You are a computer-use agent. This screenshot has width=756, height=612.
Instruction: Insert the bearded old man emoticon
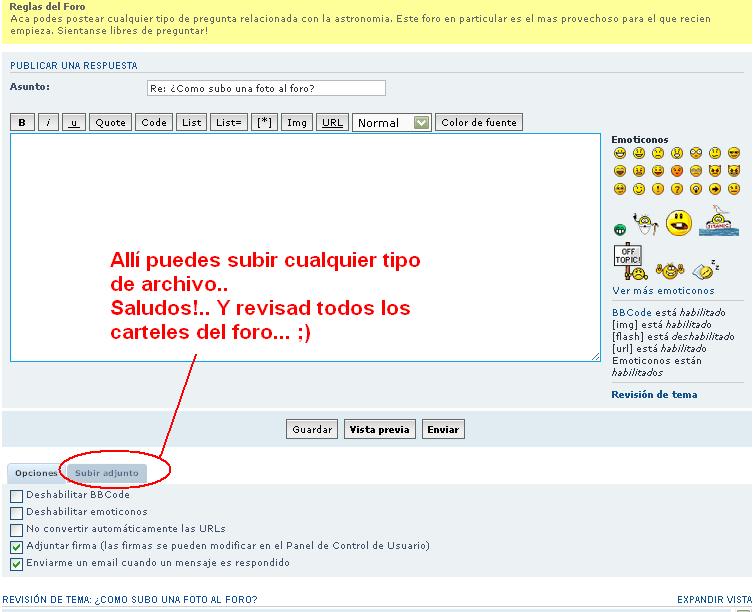pos(646,224)
